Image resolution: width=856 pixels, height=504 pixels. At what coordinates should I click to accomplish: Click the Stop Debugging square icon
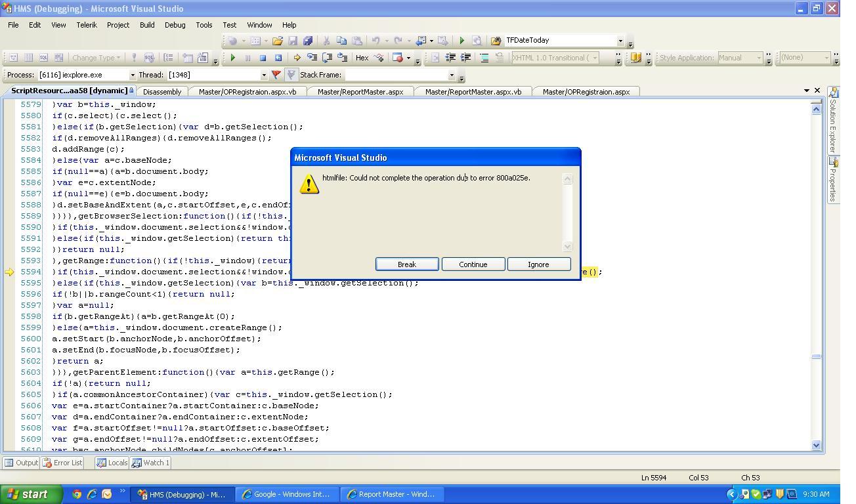tap(263, 58)
